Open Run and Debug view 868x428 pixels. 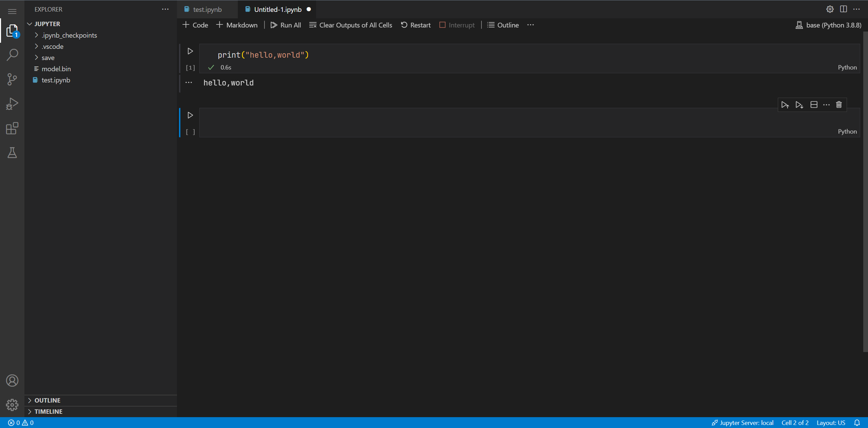[x=12, y=104]
